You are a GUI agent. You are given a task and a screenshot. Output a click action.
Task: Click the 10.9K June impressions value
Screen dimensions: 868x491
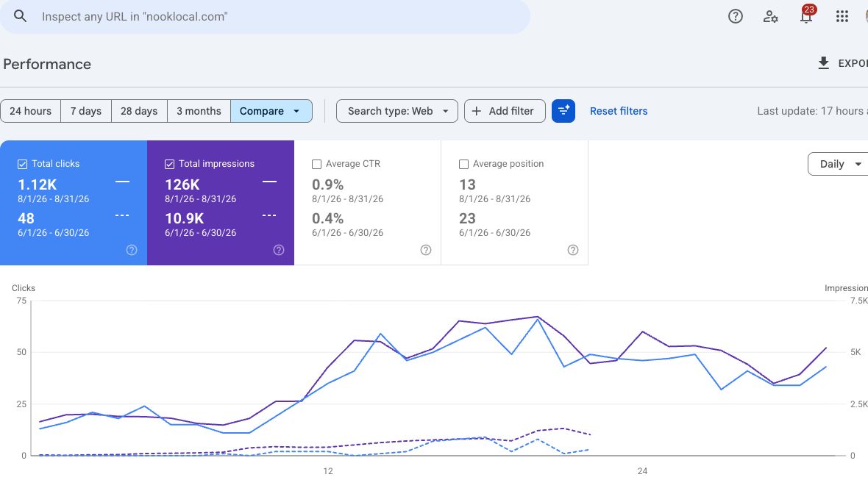185,218
